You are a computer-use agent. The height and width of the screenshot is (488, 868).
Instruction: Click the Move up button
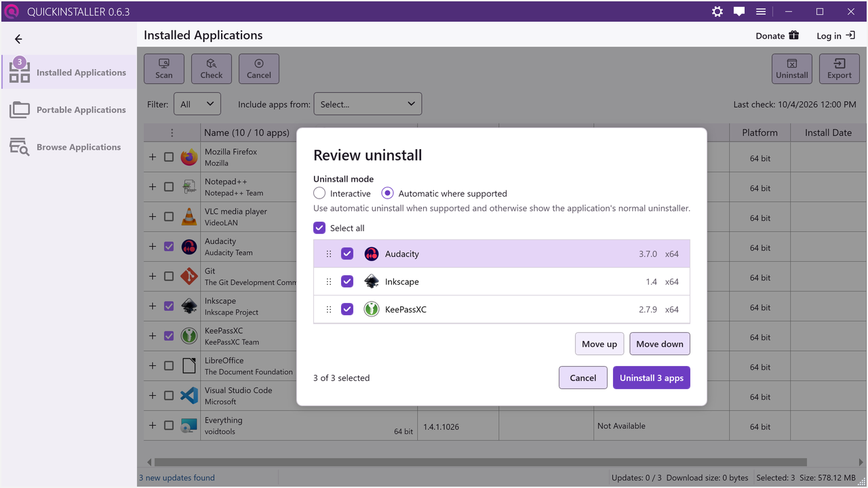click(599, 344)
